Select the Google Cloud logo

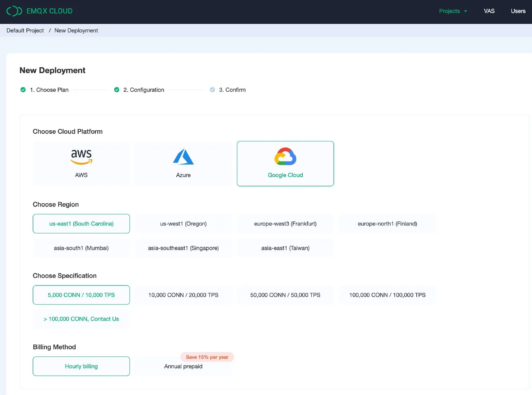coord(285,157)
